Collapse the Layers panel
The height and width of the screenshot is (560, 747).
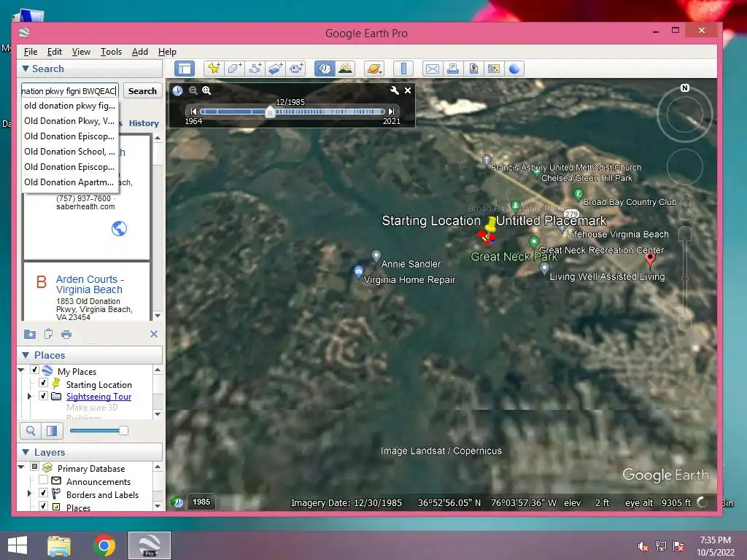pos(26,452)
